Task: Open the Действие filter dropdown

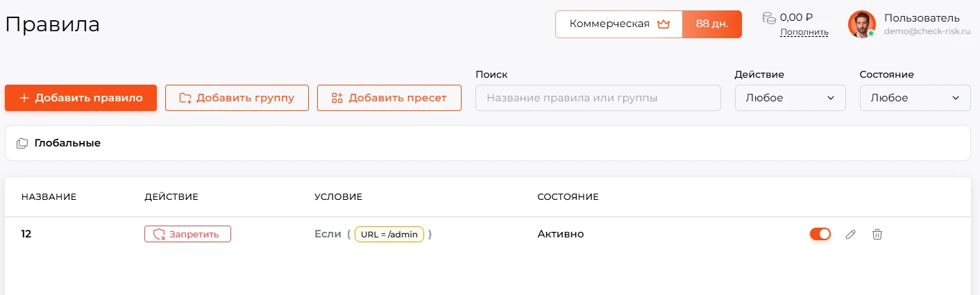Action: pyautogui.click(x=791, y=98)
